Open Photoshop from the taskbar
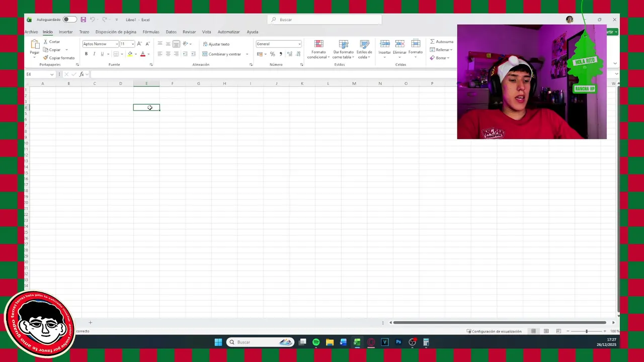Image resolution: width=644 pixels, height=362 pixels. point(398,342)
